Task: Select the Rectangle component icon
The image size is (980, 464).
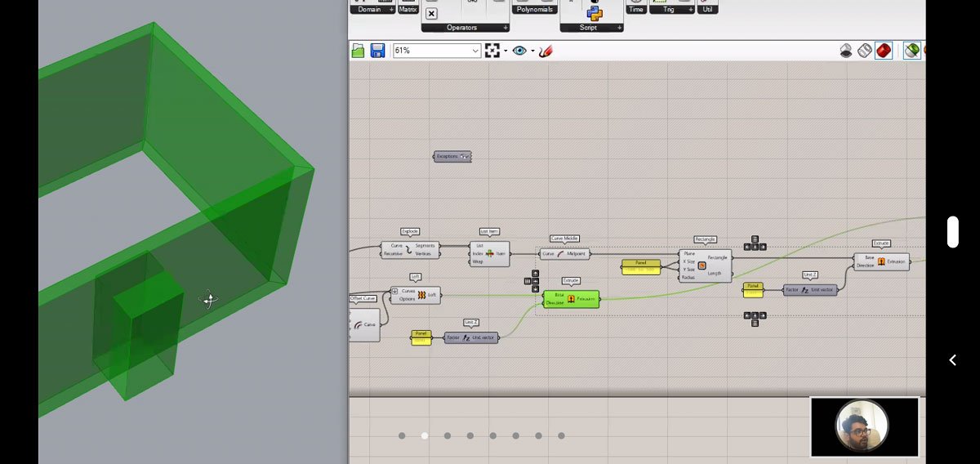Action: [x=702, y=265]
